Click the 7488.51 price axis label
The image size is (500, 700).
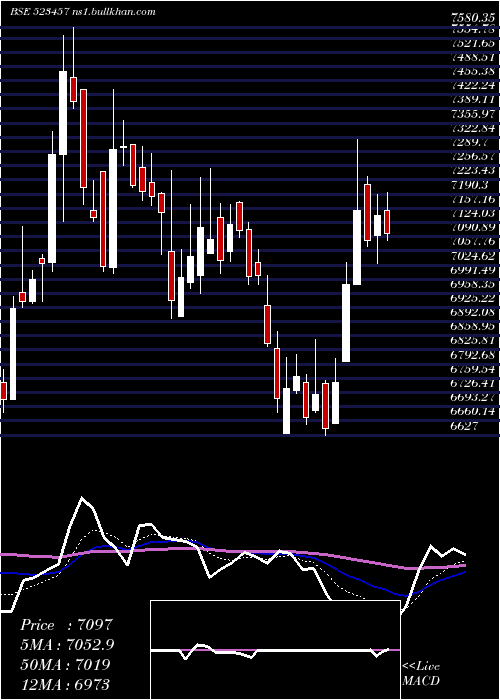(473, 58)
